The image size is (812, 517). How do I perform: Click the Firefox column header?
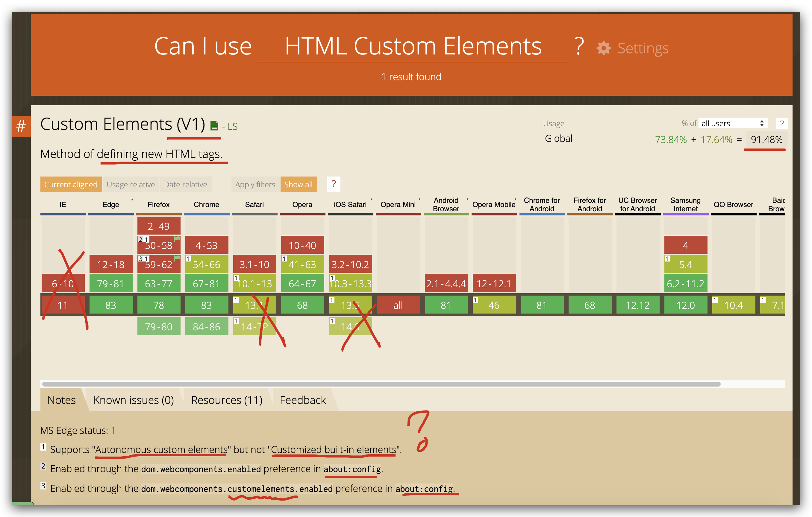158,204
